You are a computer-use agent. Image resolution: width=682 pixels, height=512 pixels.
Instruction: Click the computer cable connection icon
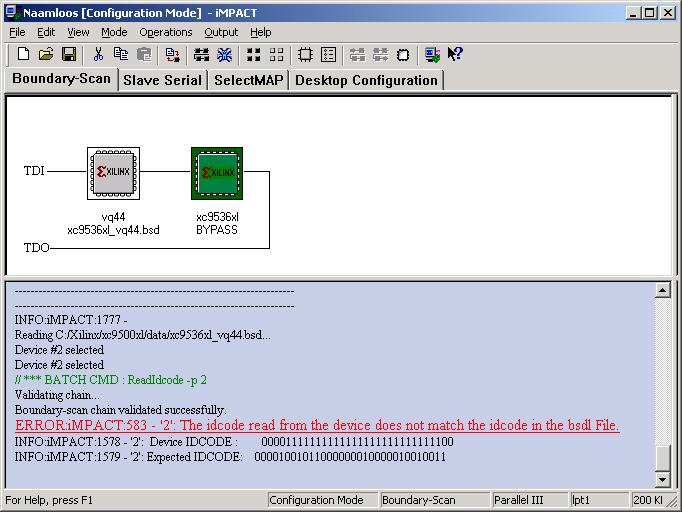[x=432, y=55]
